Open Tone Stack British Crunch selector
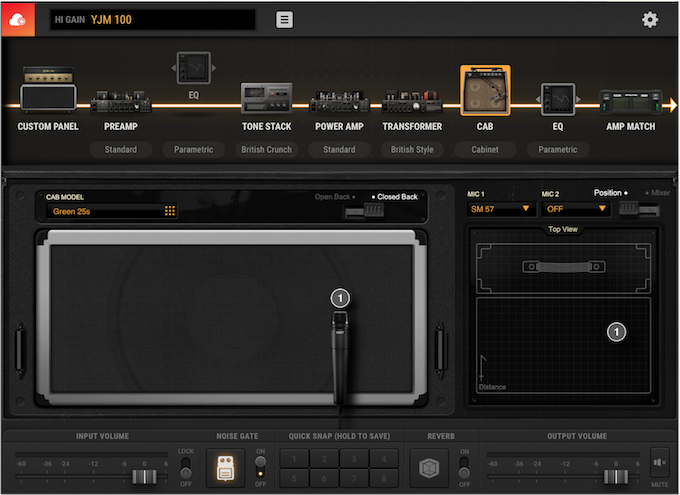Viewport: 680px width, 495px height. click(266, 150)
